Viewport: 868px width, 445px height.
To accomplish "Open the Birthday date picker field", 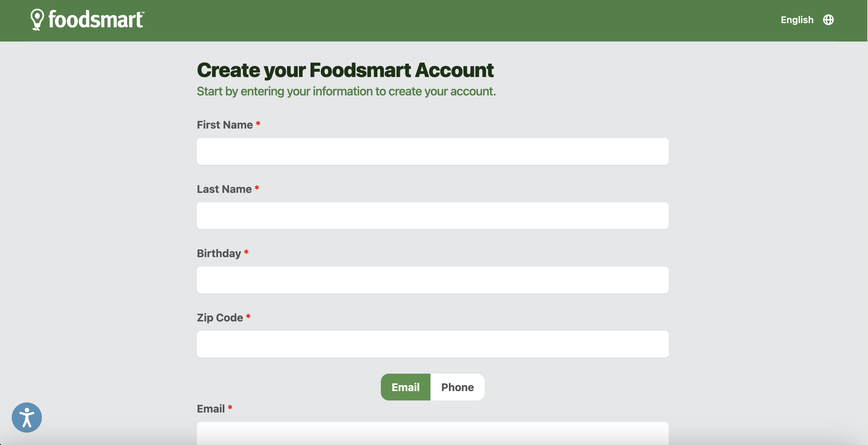I will point(432,280).
